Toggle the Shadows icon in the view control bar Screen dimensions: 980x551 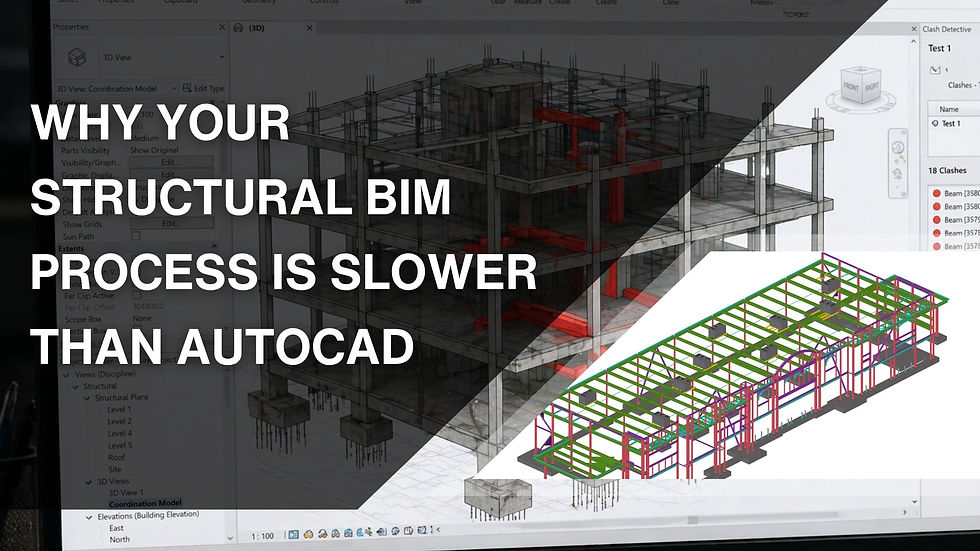336,534
